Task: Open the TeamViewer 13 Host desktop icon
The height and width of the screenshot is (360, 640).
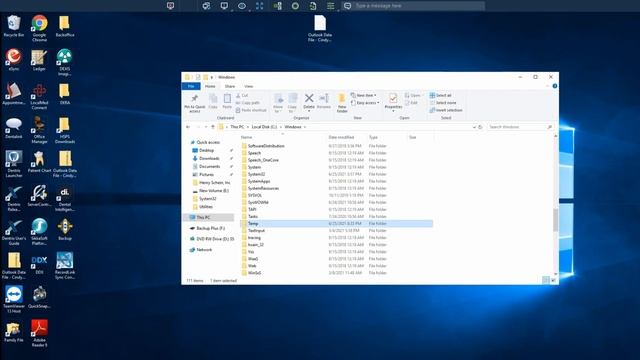Action: point(13,300)
